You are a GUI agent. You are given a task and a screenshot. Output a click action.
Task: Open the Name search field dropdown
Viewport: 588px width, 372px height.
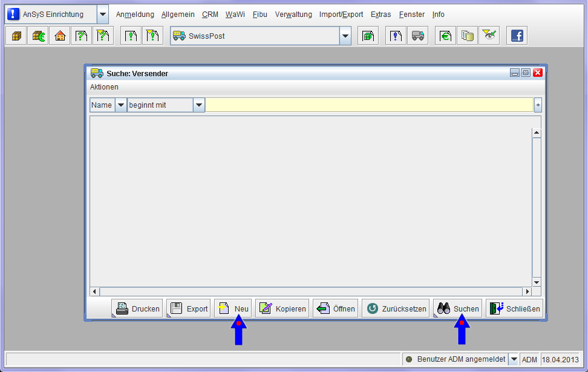[121, 105]
